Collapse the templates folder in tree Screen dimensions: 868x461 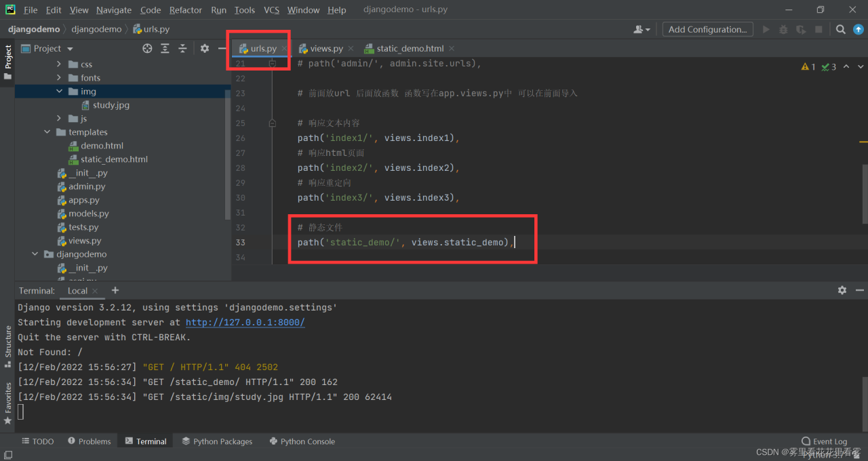click(x=47, y=132)
